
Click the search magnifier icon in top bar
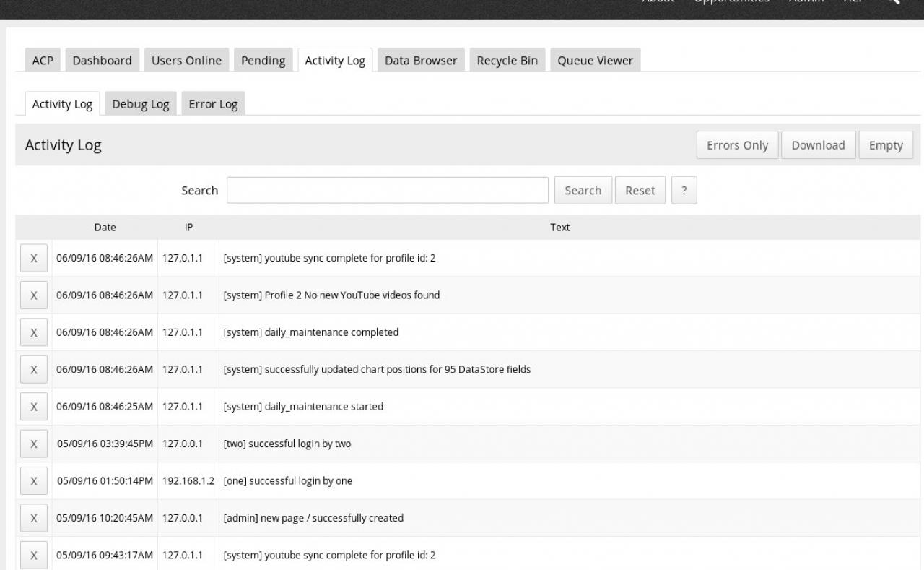tap(892, 3)
